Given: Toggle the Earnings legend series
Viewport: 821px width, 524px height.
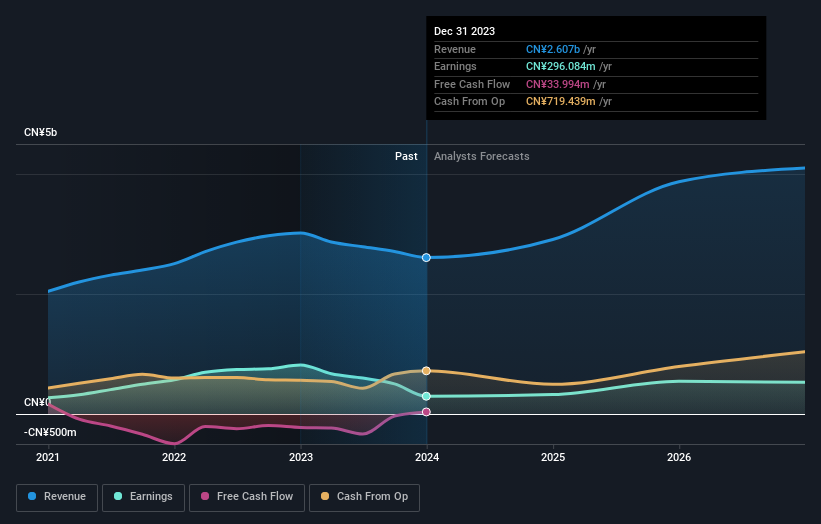Looking at the screenshot, I should pos(143,497).
